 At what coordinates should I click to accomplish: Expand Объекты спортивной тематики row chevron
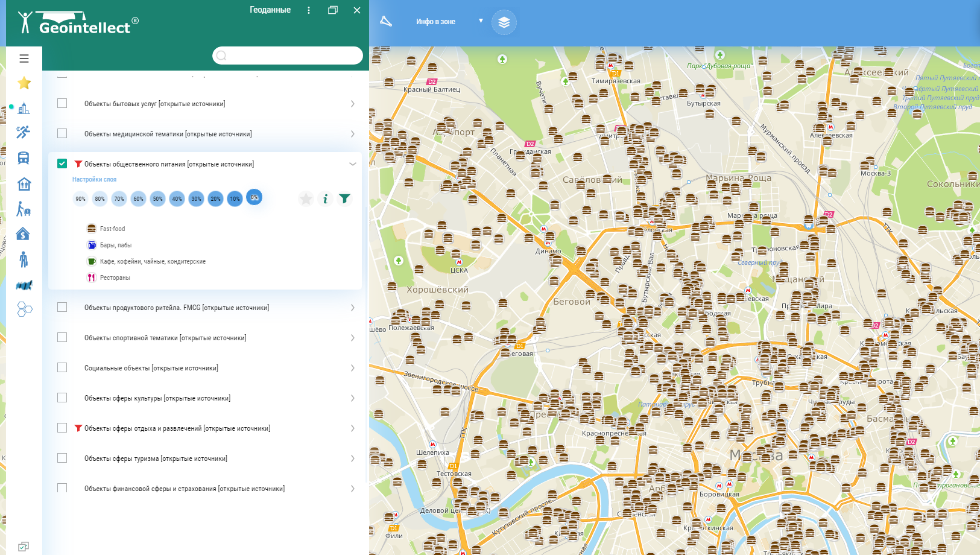point(353,338)
